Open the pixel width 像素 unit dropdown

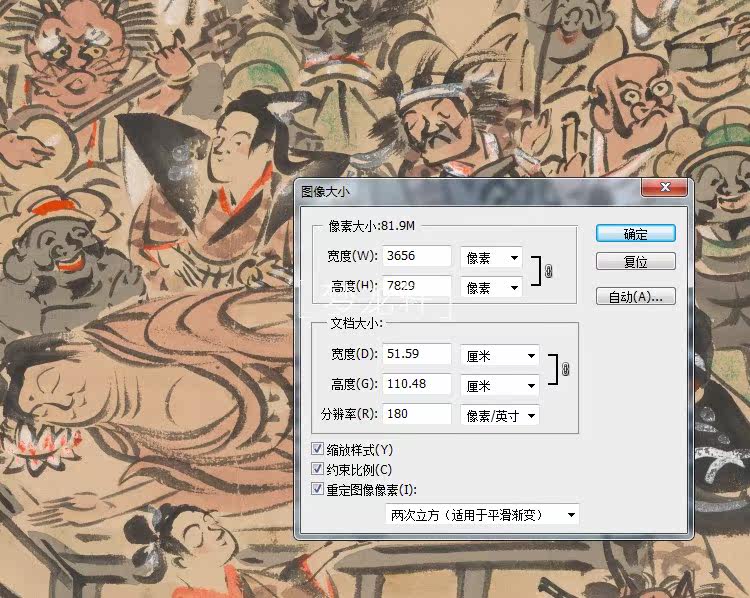pyautogui.click(x=491, y=258)
